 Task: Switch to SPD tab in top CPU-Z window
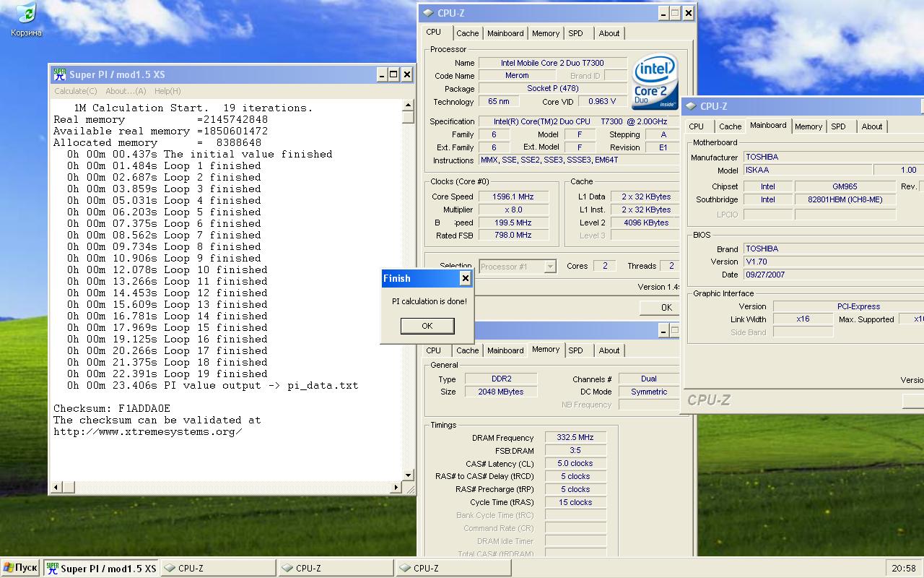click(x=575, y=33)
